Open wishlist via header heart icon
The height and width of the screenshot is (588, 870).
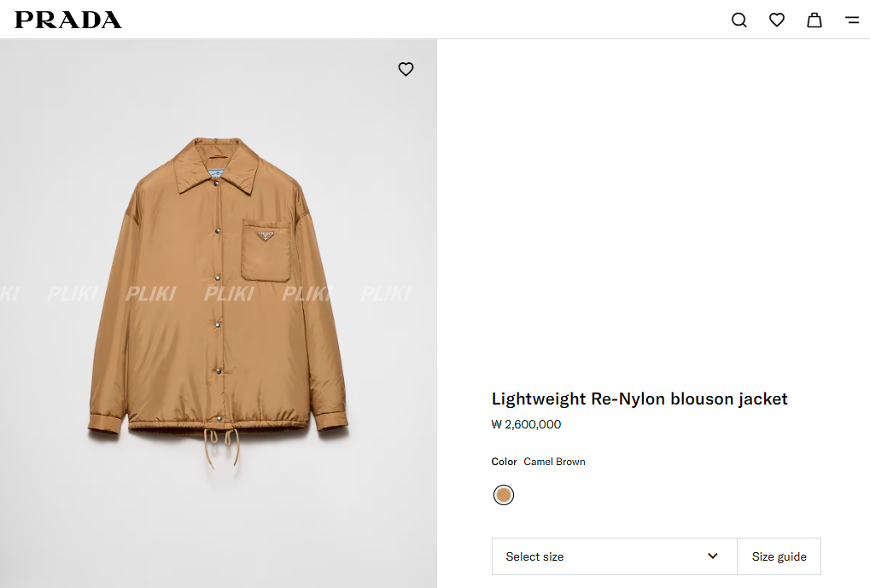click(x=777, y=20)
